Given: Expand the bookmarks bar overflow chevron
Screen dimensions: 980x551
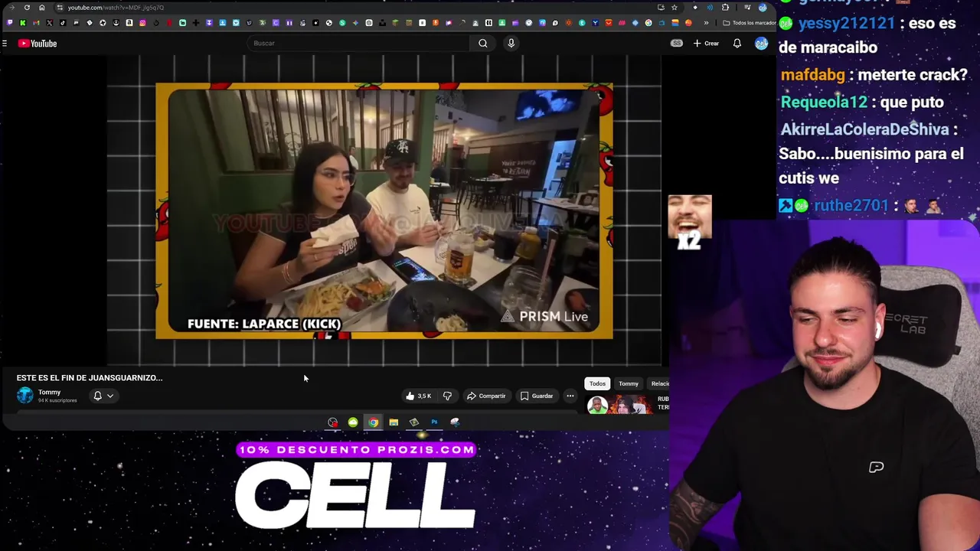Looking at the screenshot, I should pyautogui.click(x=706, y=22).
